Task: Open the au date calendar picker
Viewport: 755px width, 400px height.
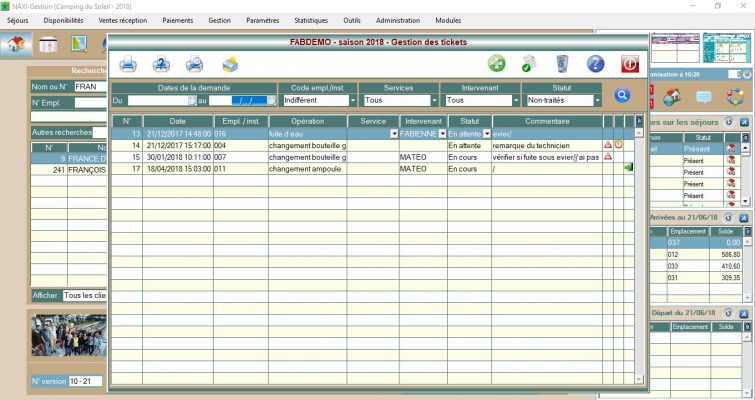Action: 272,100
